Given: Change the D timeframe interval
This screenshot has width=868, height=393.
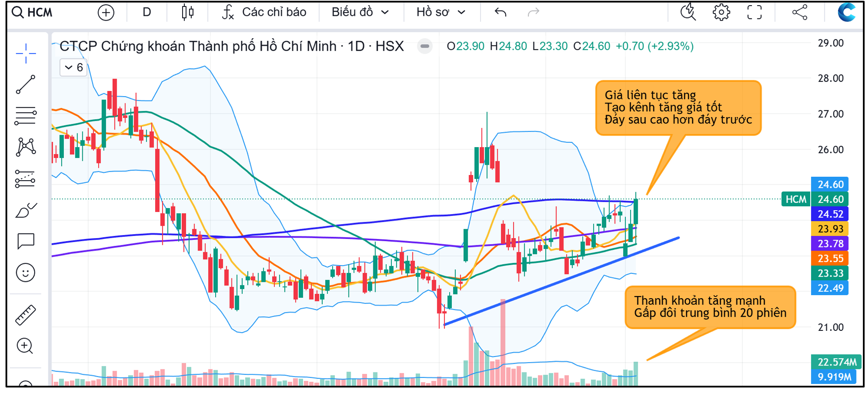Looking at the screenshot, I should pos(147,12).
